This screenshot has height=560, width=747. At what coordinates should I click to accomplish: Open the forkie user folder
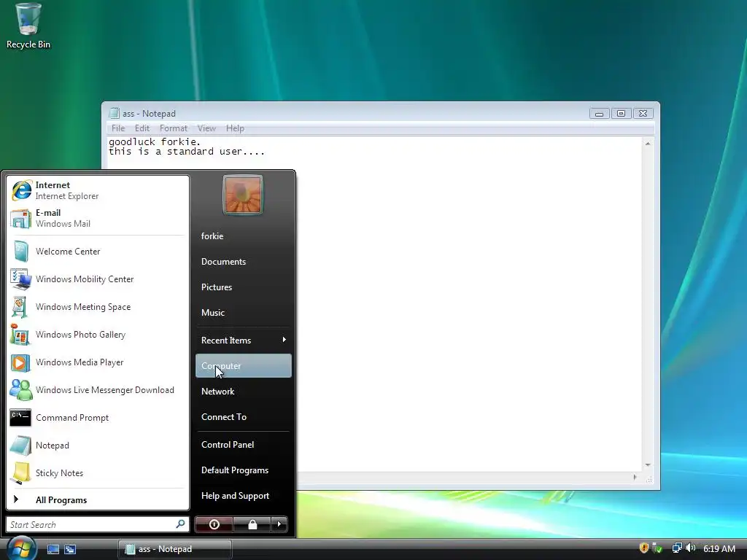click(243, 236)
